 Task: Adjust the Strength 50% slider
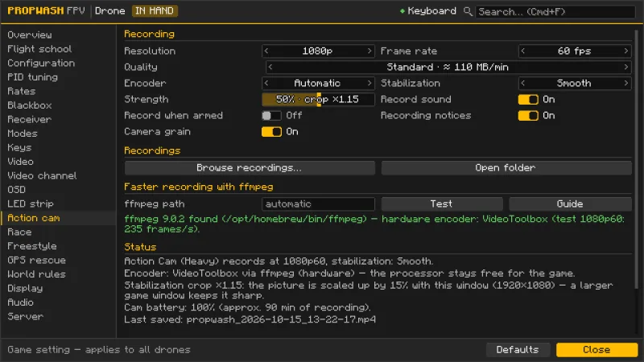click(318, 99)
